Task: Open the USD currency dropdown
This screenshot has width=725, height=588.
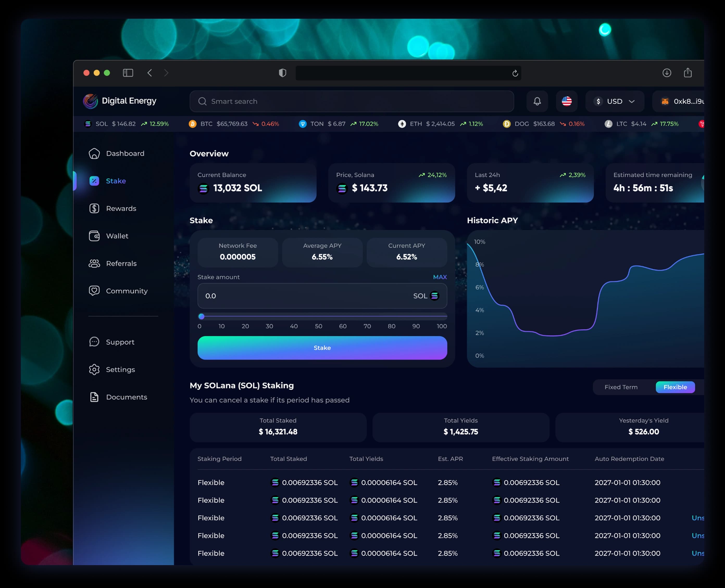Action: tap(615, 101)
